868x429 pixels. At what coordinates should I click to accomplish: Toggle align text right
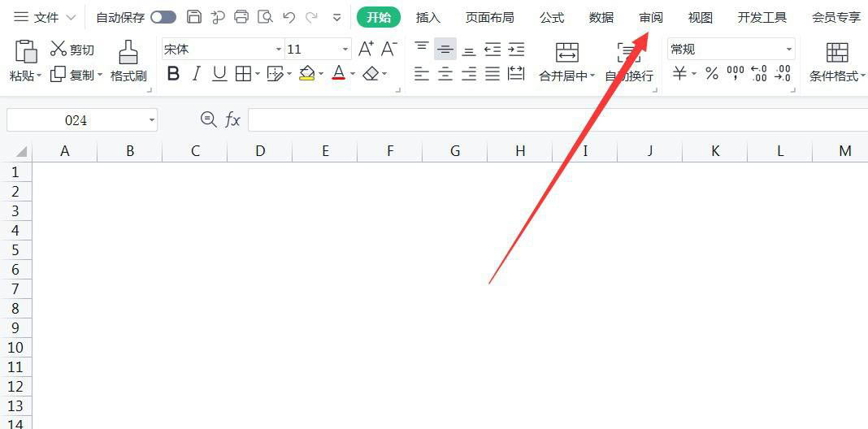pos(469,73)
